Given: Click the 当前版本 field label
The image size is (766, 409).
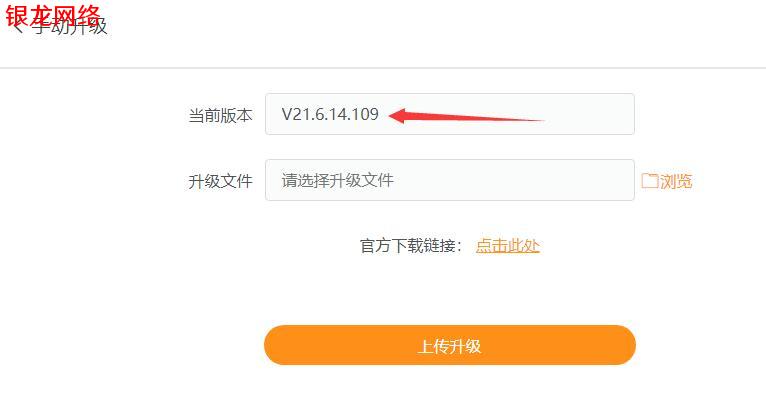Looking at the screenshot, I should click(x=220, y=115).
